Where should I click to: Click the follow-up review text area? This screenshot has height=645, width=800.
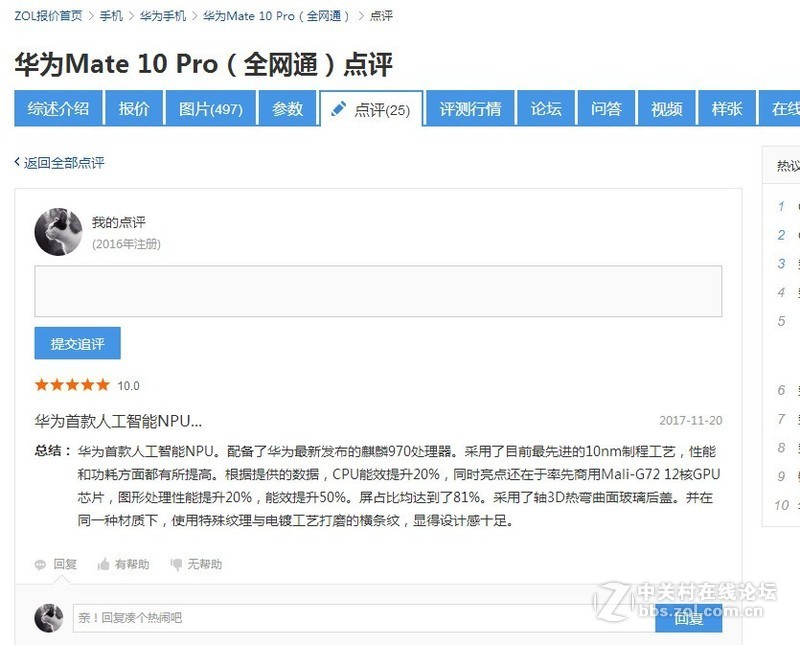378,291
